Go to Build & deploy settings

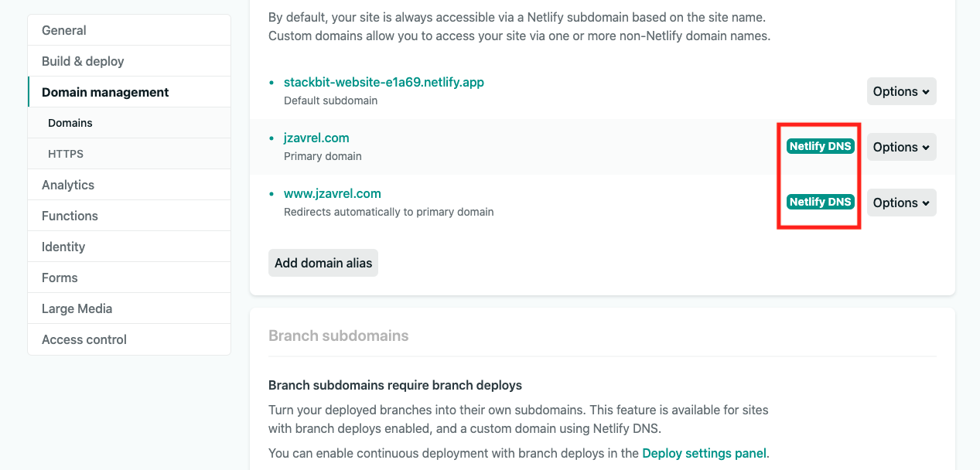(x=129, y=61)
